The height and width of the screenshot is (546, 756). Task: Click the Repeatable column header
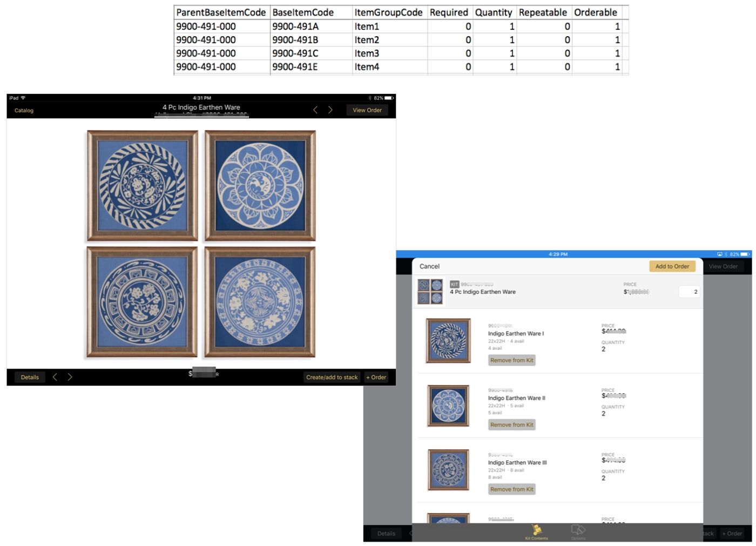(544, 12)
